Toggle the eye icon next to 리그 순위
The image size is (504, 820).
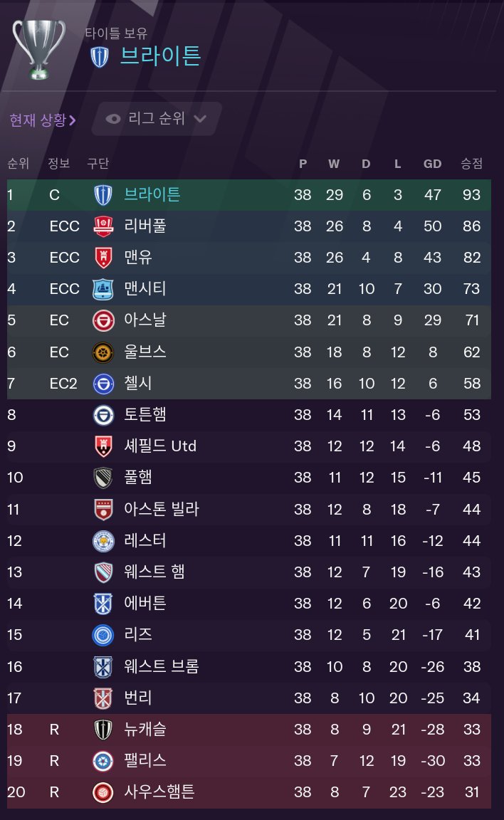click(x=113, y=119)
